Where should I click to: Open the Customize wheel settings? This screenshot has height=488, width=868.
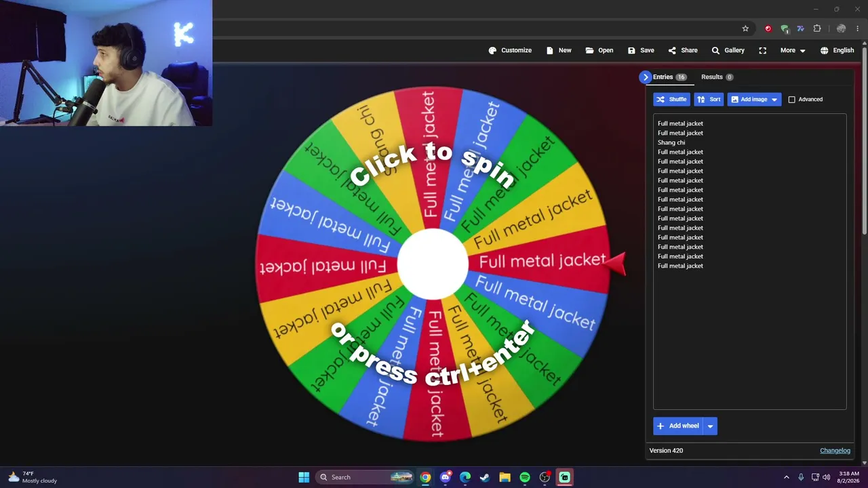(x=510, y=50)
